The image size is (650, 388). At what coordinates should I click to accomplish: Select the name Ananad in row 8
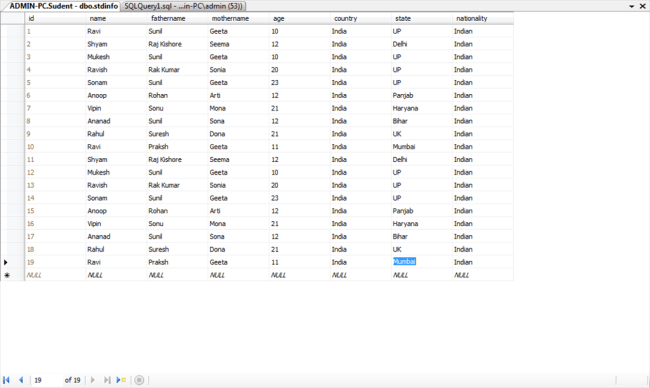tap(116, 121)
